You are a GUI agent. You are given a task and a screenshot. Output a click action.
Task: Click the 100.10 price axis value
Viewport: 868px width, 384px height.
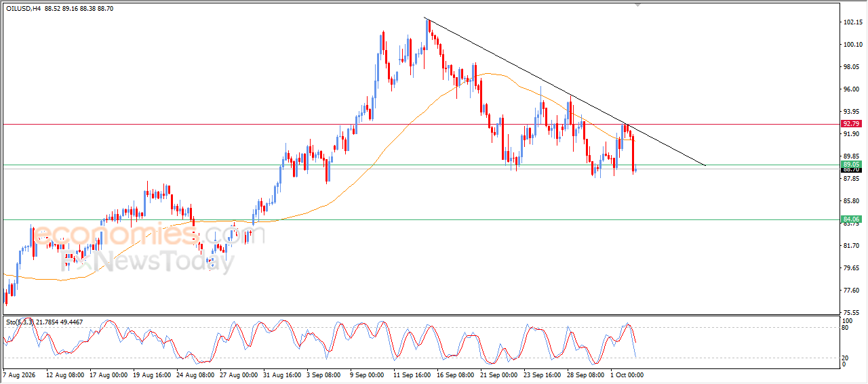tap(852, 45)
